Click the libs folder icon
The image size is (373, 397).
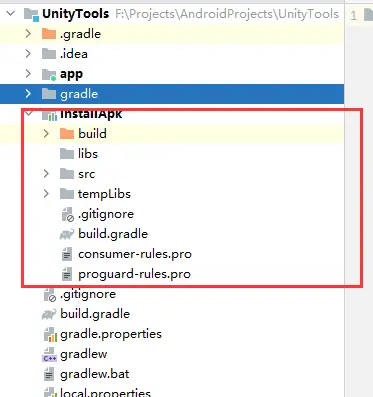67,154
